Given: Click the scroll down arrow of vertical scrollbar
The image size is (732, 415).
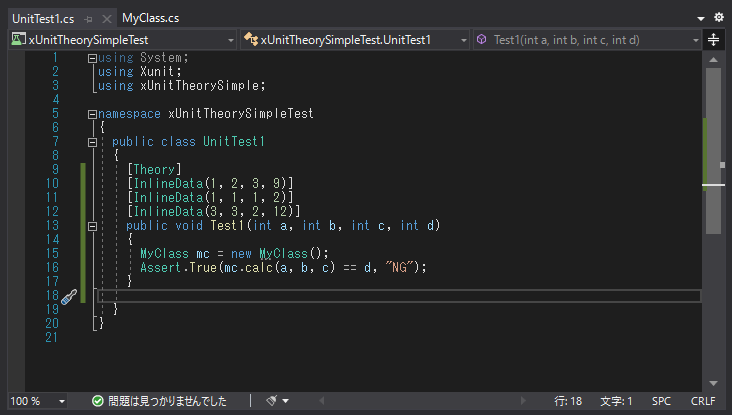Looking at the screenshot, I should click(713, 383).
